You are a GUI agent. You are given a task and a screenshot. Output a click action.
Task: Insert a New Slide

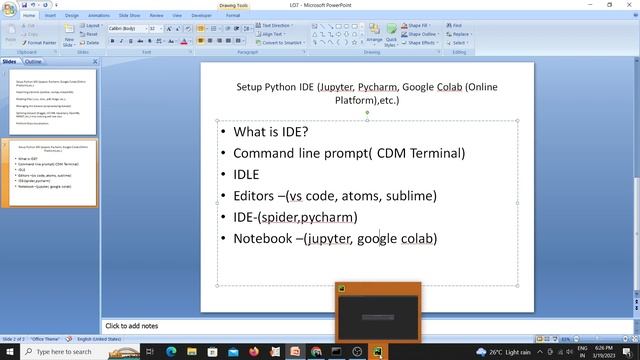tap(69, 36)
